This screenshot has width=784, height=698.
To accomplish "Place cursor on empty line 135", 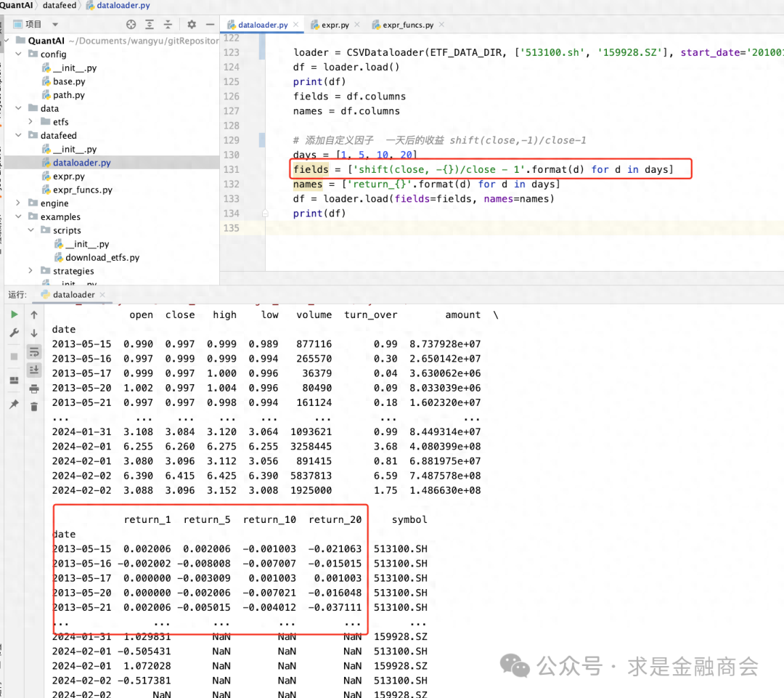I will coord(524,228).
